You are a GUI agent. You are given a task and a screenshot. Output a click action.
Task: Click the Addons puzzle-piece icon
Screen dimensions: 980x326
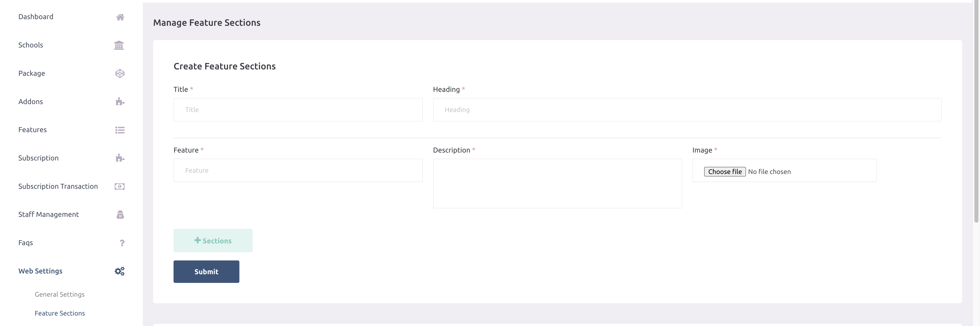click(120, 101)
